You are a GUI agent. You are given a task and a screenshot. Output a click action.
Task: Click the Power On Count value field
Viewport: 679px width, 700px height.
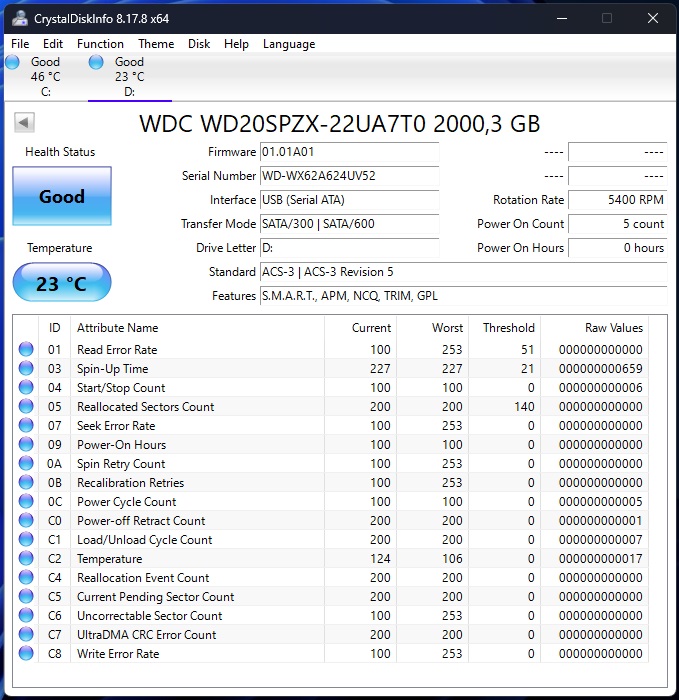coord(617,224)
